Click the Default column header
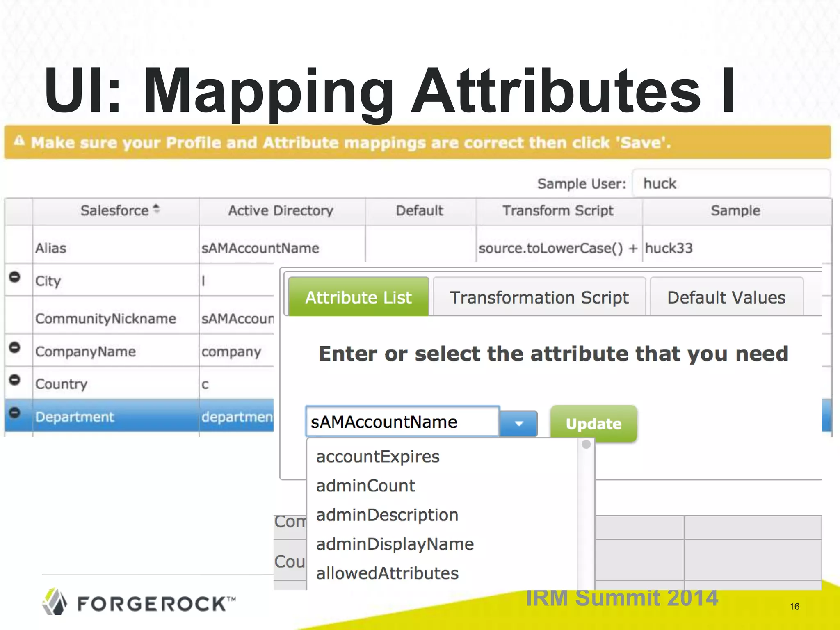The height and width of the screenshot is (630, 840). pos(420,211)
